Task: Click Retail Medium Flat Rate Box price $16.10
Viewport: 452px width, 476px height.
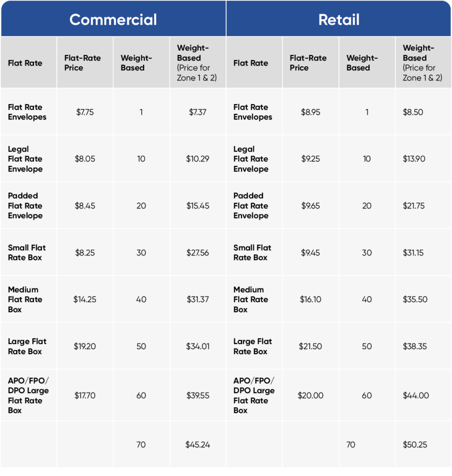Action: (x=310, y=299)
